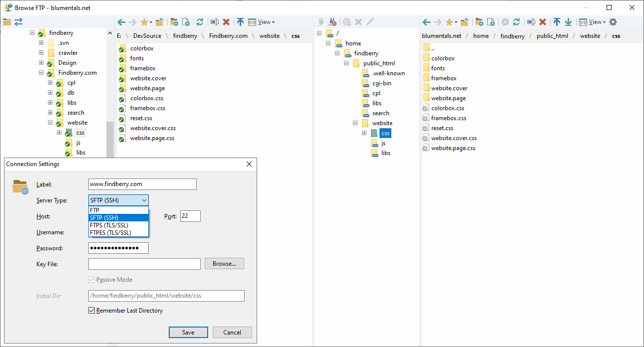644x347 pixels.
Task: Click the sync arrows icon at top left
Action: (18, 22)
